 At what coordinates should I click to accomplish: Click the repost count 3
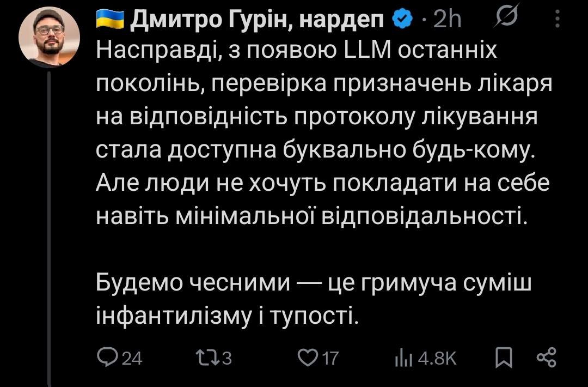pos(227,358)
